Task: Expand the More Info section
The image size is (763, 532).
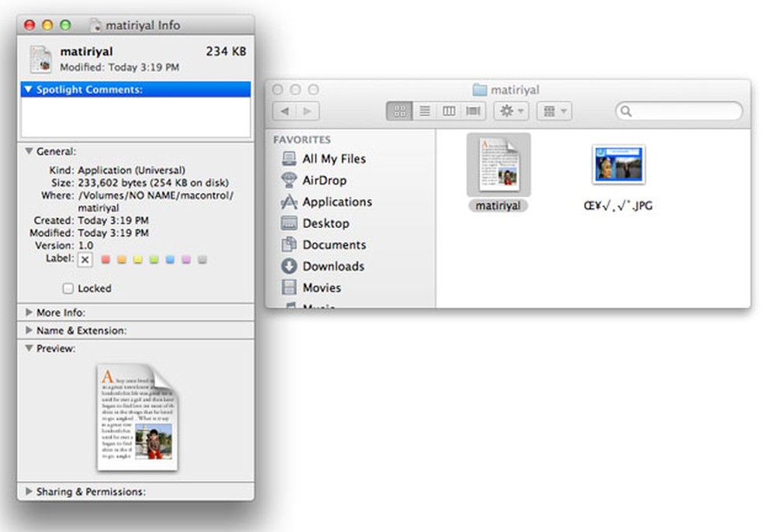Action: click(x=29, y=312)
